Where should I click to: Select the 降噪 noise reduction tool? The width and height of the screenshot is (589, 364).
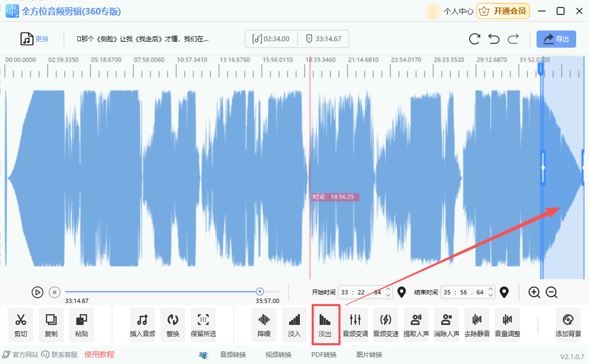coord(264,324)
